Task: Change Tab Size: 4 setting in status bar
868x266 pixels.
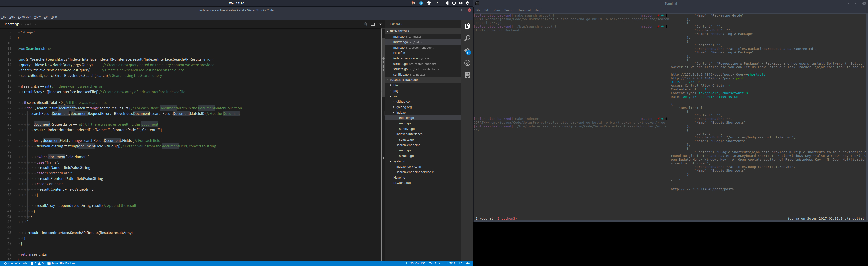Action: (x=436, y=263)
